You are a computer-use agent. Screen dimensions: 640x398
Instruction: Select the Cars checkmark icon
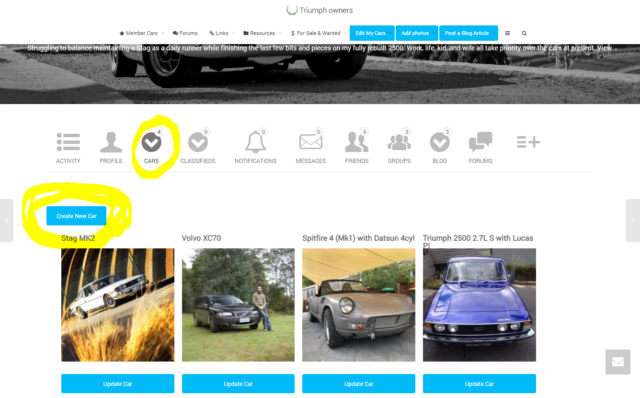pos(151,142)
